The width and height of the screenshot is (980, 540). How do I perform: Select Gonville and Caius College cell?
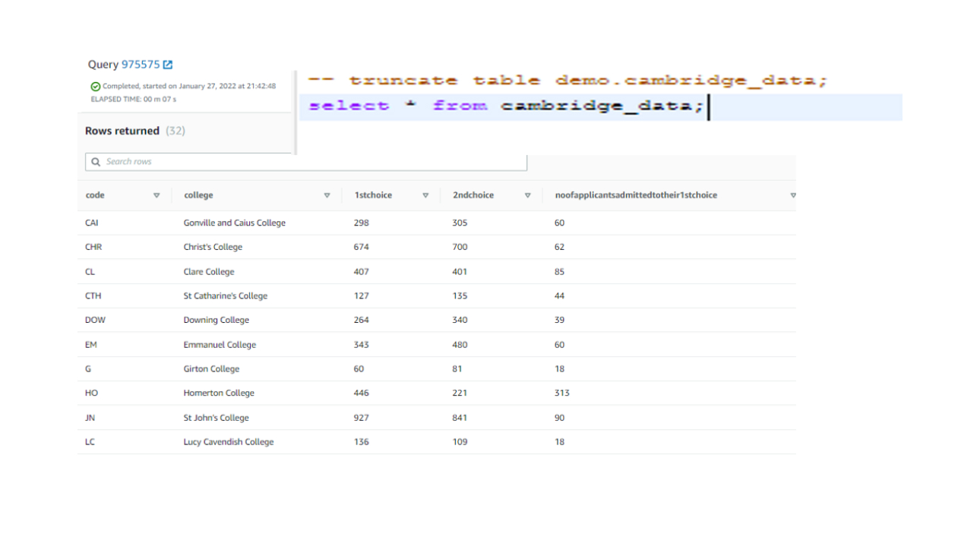[235, 223]
